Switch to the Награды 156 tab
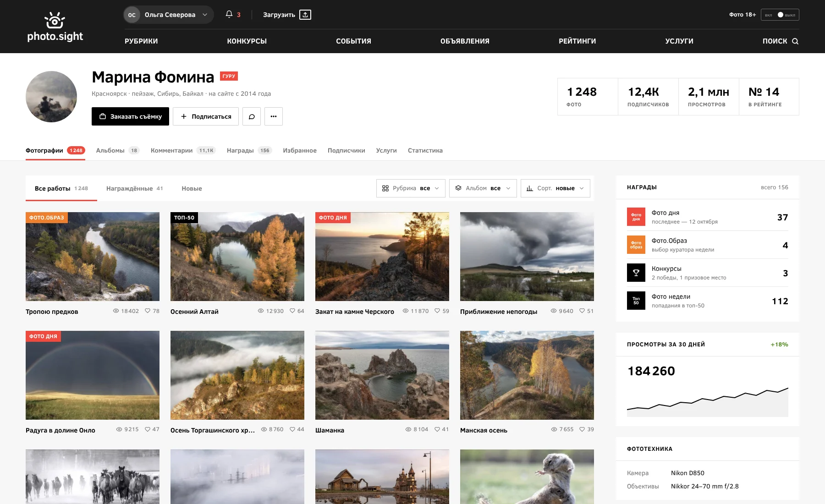825x504 pixels. click(x=249, y=150)
